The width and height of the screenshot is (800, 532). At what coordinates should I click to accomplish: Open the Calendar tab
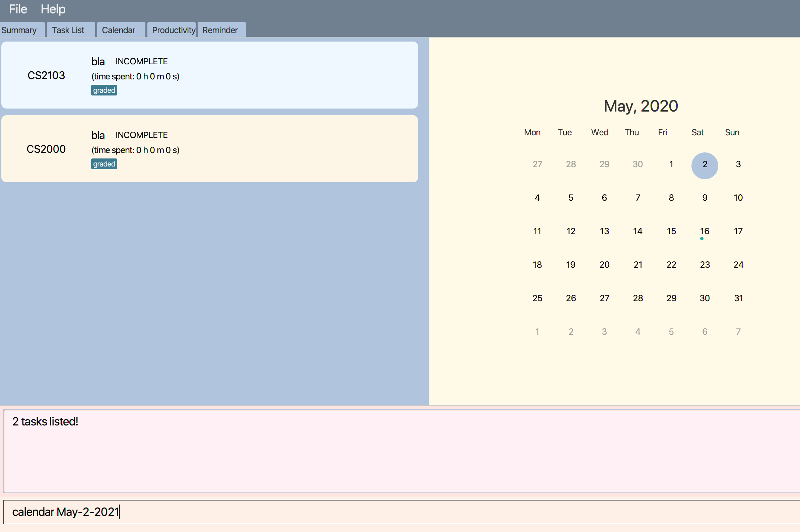pyautogui.click(x=119, y=30)
